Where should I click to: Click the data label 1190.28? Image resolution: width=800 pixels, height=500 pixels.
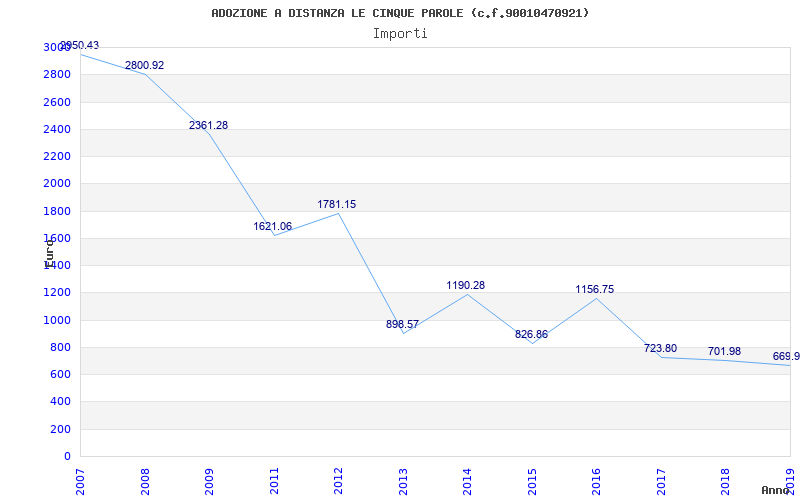click(x=465, y=285)
